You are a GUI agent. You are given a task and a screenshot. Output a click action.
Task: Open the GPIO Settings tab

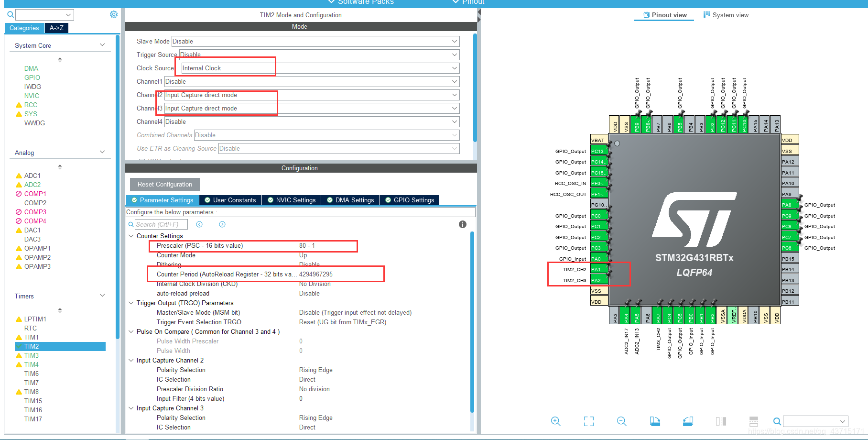(x=410, y=200)
